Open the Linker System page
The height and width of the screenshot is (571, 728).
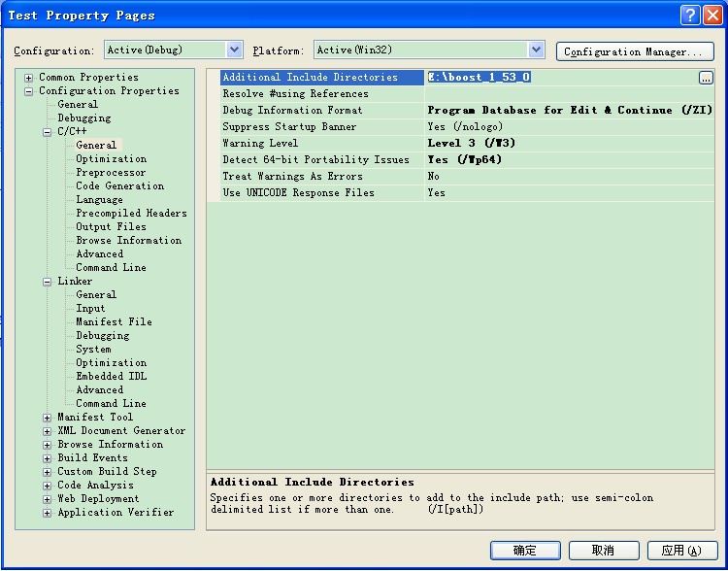93,350
